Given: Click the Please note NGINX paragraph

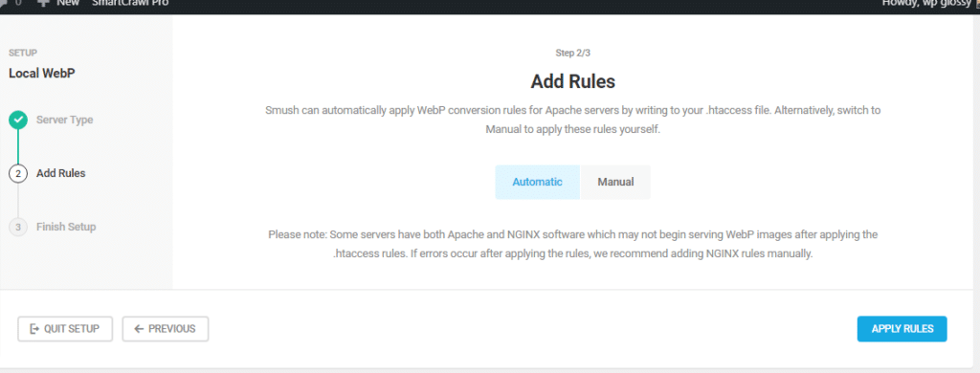Looking at the screenshot, I should coord(573,245).
